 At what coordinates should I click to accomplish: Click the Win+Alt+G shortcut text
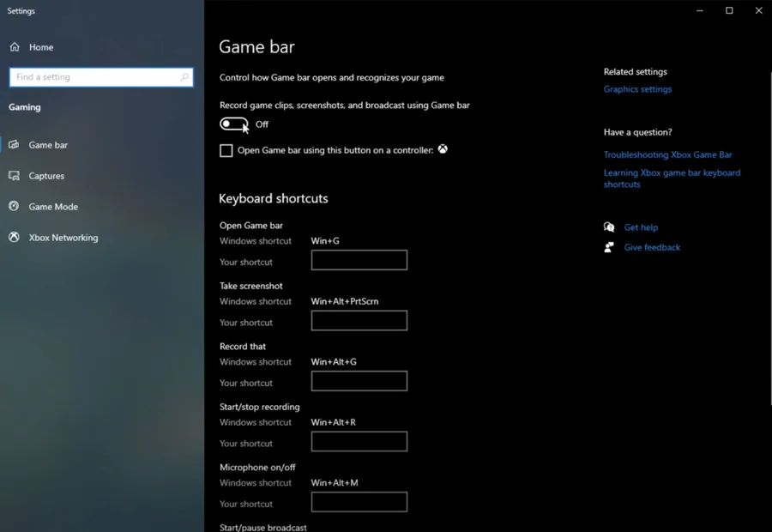click(x=334, y=361)
